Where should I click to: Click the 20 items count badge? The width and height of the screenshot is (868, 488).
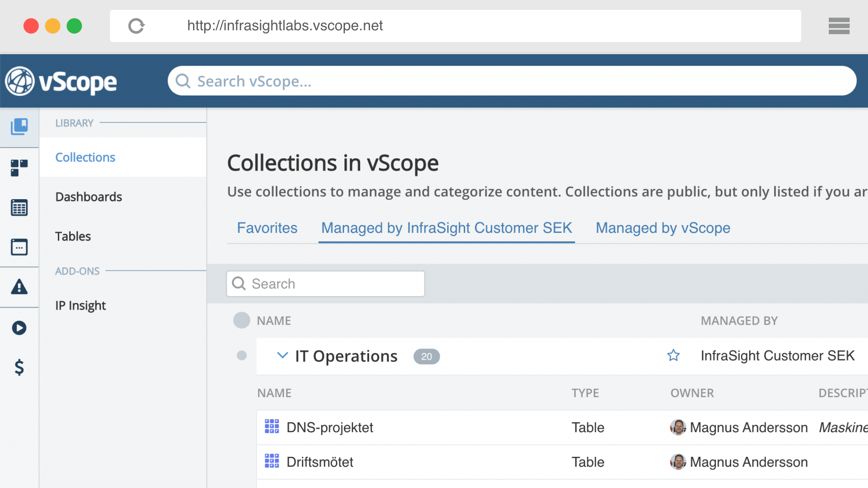point(426,356)
